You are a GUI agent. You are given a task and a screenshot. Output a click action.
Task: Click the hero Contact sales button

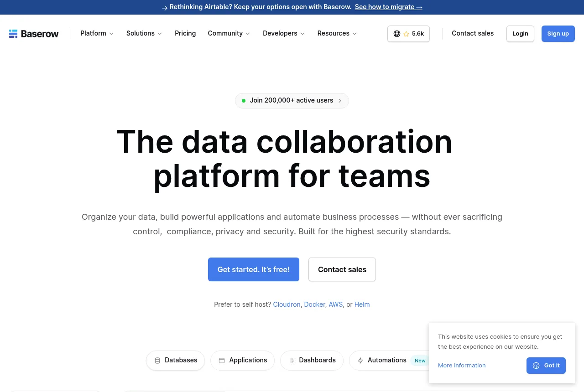tap(342, 269)
